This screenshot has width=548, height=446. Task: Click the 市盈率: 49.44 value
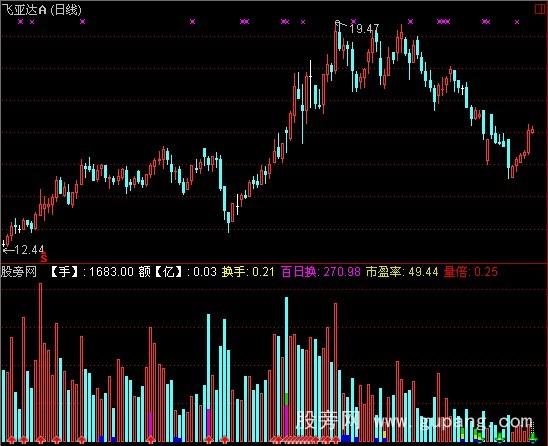click(x=402, y=272)
